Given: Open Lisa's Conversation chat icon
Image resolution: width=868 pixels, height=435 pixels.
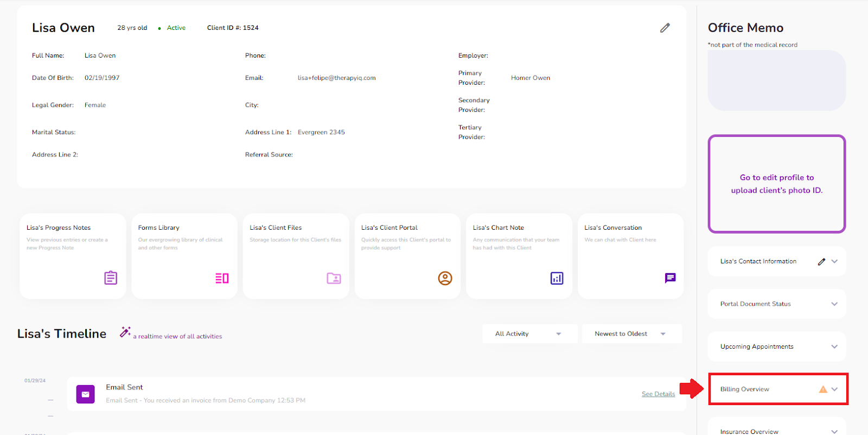Looking at the screenshot, I should tap(671, 279).
